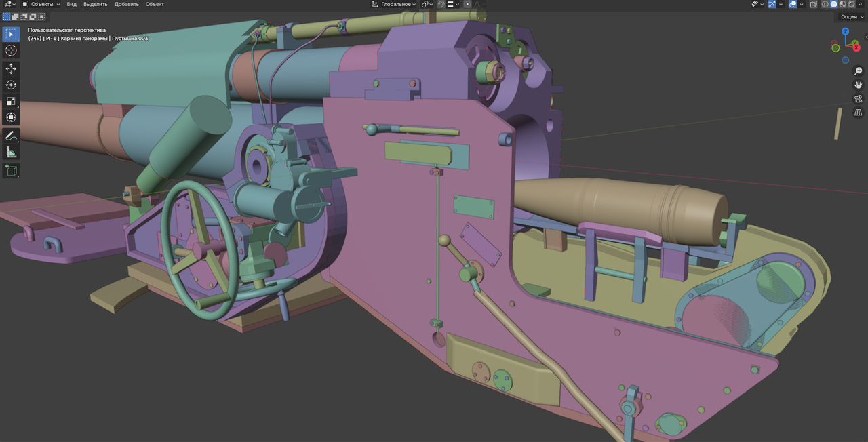Click the "Корзина панорамы" collection label
Viewport: 868px width, 442px height.
[84, 38]
